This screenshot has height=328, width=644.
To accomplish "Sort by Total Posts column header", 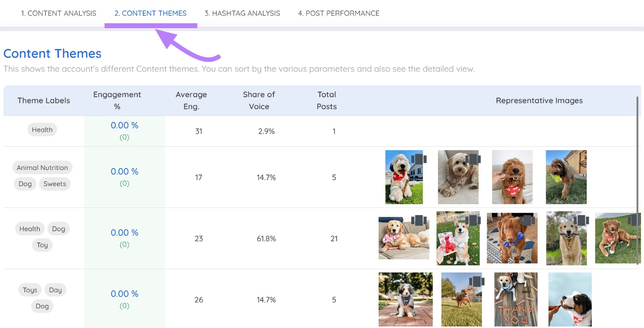I will point(326,100).
